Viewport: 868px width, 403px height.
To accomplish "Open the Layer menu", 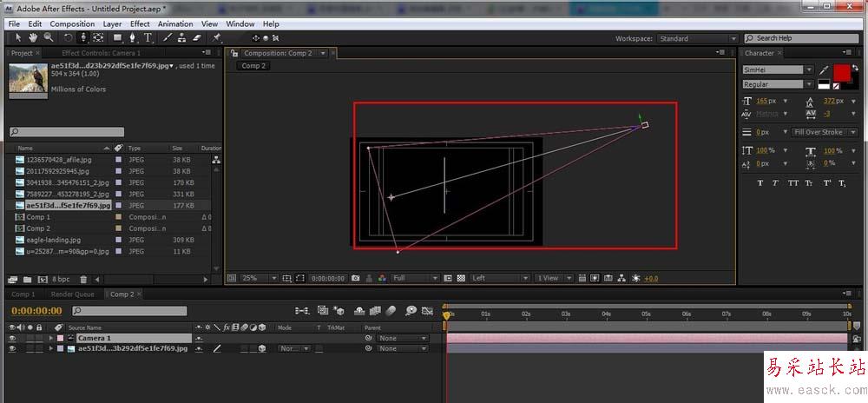I will 112,23.
